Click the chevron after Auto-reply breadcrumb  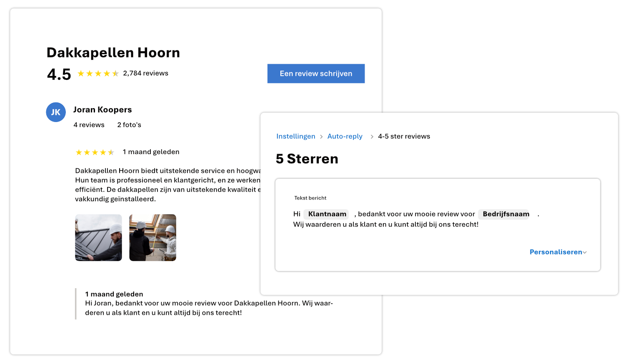pyautogui.click(x=372, y=137)
